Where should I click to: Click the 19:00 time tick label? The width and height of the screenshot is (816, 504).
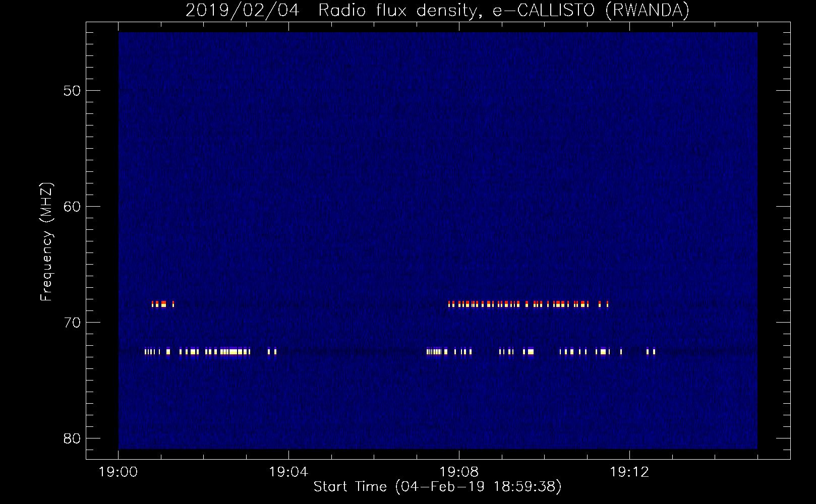118,472
